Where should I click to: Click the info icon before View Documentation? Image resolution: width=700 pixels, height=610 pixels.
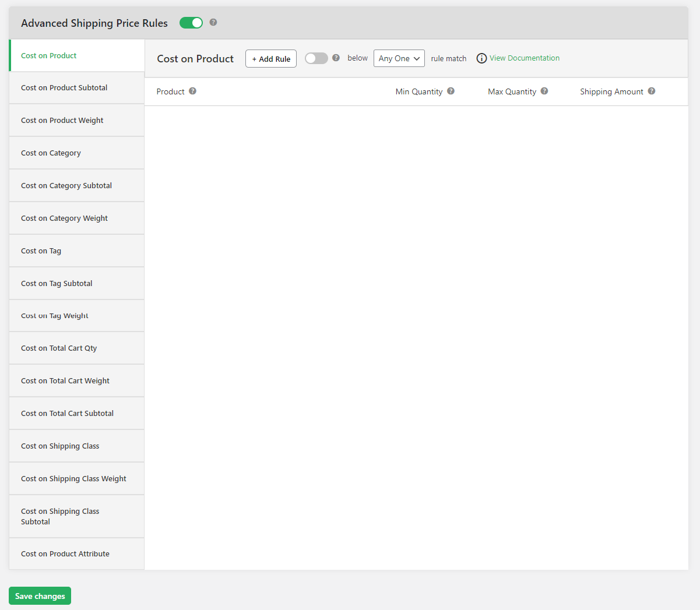pos(481,58)
